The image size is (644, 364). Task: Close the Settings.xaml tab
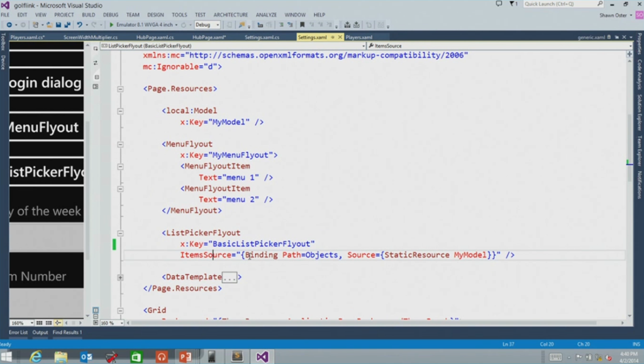point(340,37)
